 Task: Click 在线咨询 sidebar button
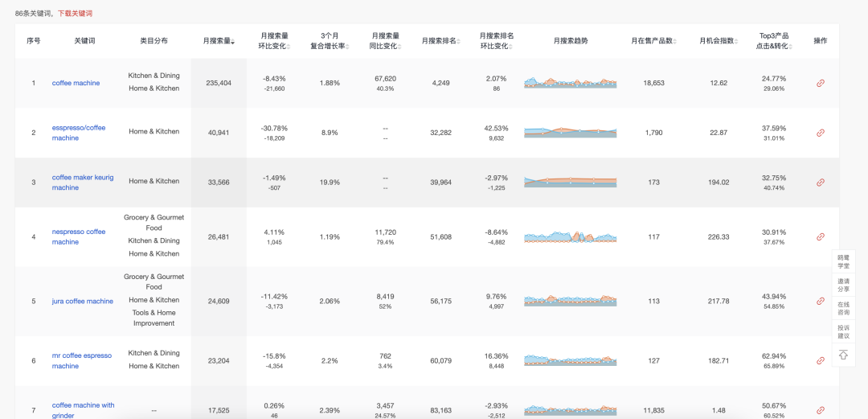coord(843,309)
